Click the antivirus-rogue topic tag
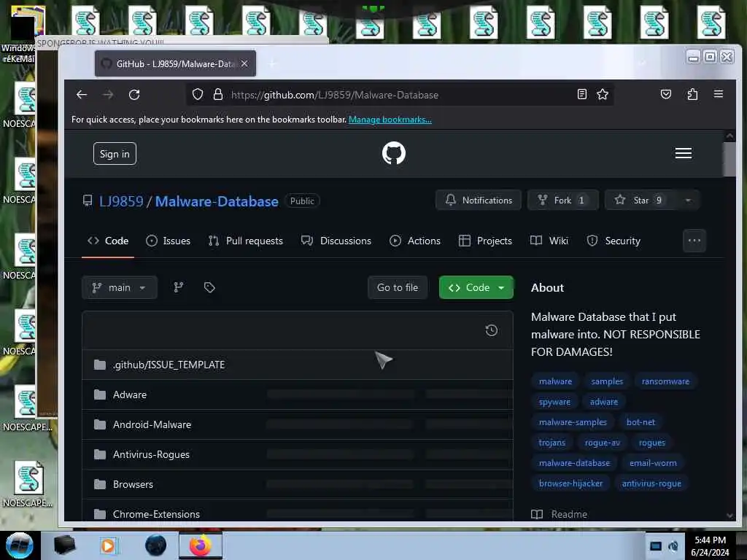The height and width of the screenshot is (560, 747). click(651, 484)
